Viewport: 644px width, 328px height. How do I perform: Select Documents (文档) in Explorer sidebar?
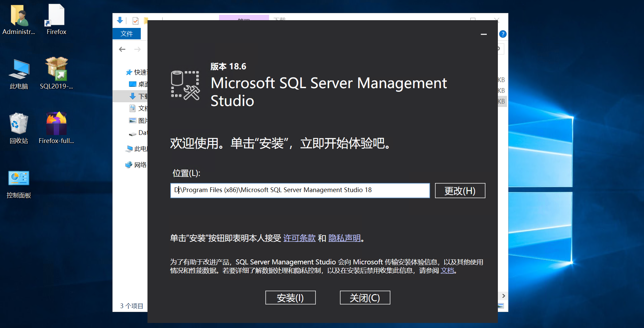click(x=138, y=108)
